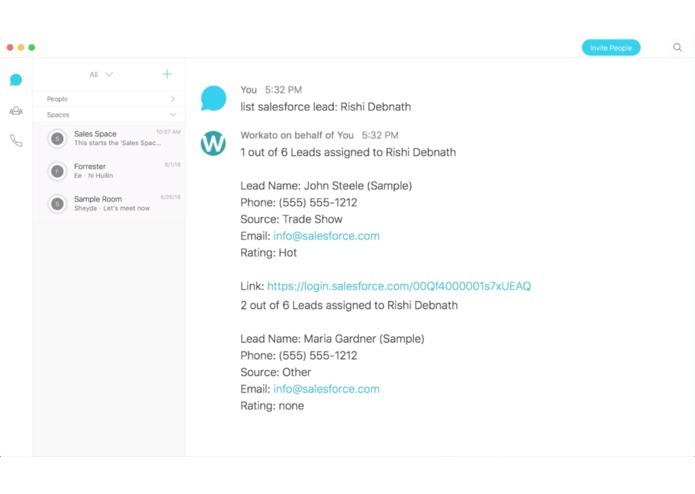Click the 'Source: Other' line
This screenshot has width=695, height=494.
pyautogui.click(x=276, y=372)
